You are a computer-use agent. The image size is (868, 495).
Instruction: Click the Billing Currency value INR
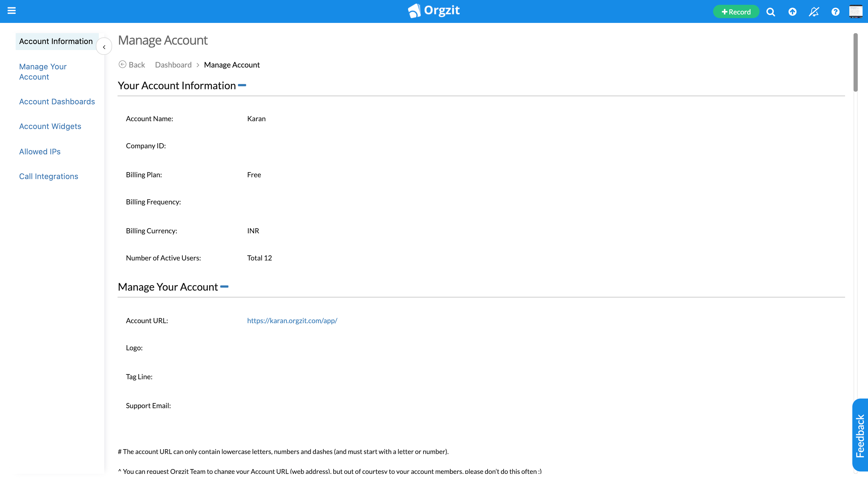[253, 231]
